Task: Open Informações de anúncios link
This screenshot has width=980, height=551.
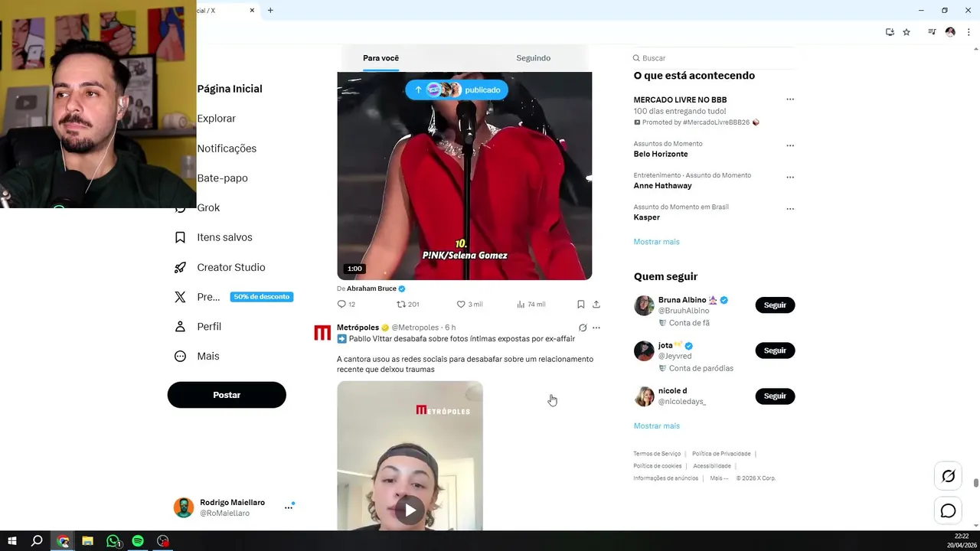Action: pos(665,478)
